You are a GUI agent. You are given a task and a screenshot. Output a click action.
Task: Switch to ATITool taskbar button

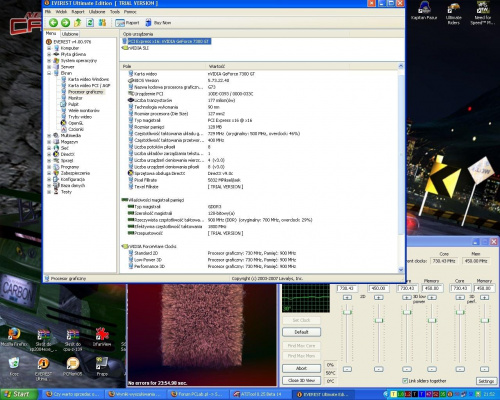(260, 394)
